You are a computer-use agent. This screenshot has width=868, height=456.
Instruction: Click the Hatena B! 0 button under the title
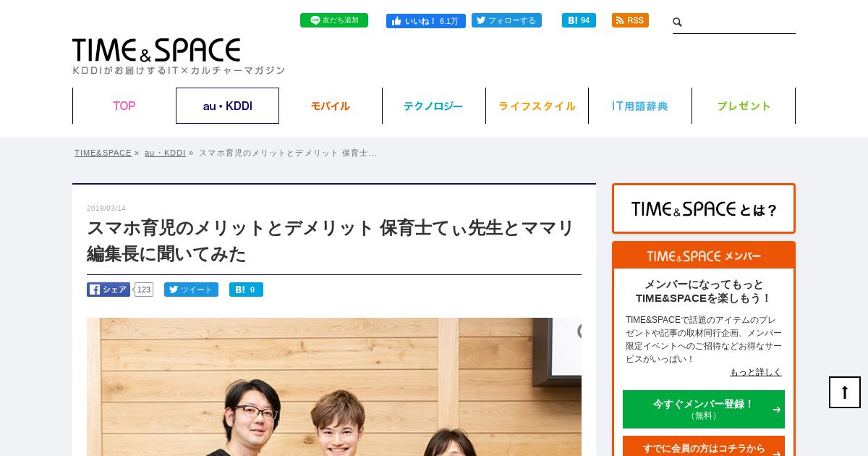[246, 290]
